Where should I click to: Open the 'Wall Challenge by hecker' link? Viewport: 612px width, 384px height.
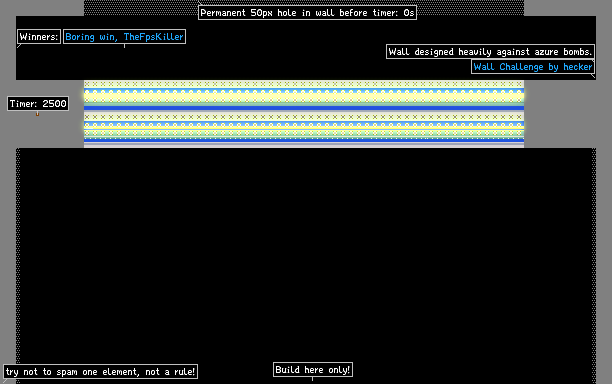click(x=533, y=67)
